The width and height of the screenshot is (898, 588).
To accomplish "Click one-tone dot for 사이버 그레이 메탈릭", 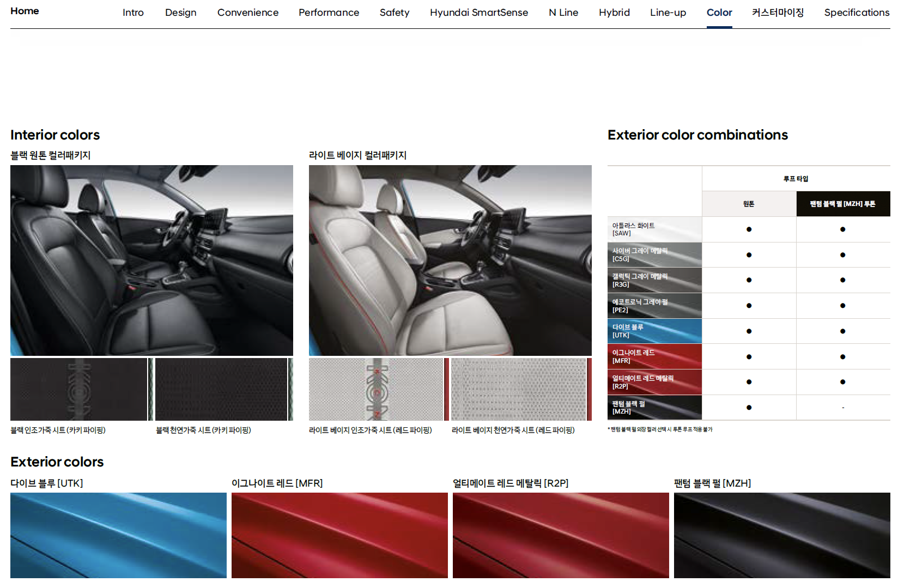I will [749, 255].
